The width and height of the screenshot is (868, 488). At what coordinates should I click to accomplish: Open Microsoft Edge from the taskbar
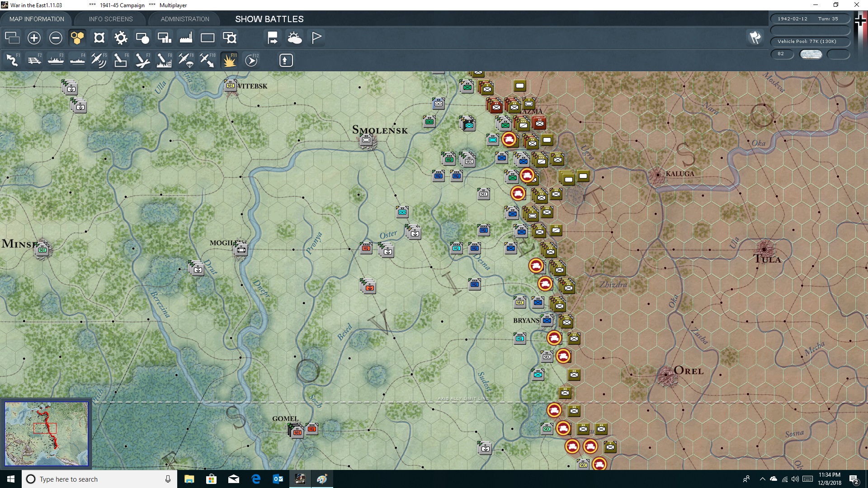tap(256, 479)
